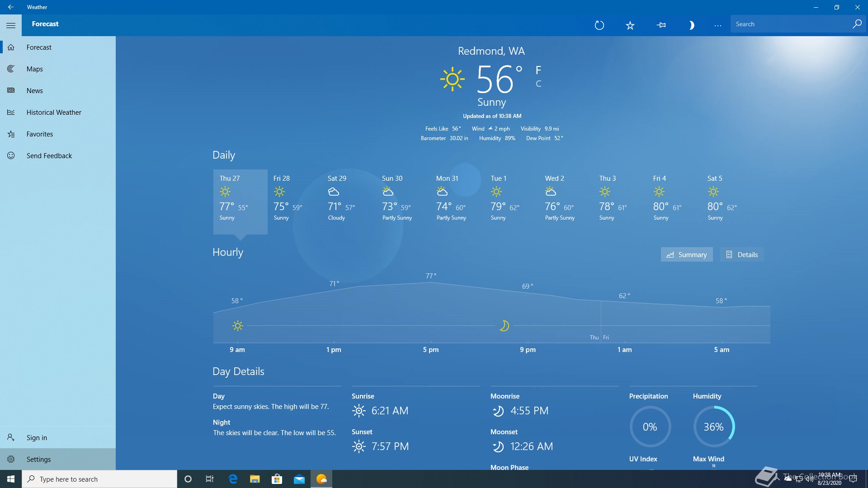Select the Tue 1 daily forecast
The width and height of the screenshot is (868, 488).
[x=512, y=202]
